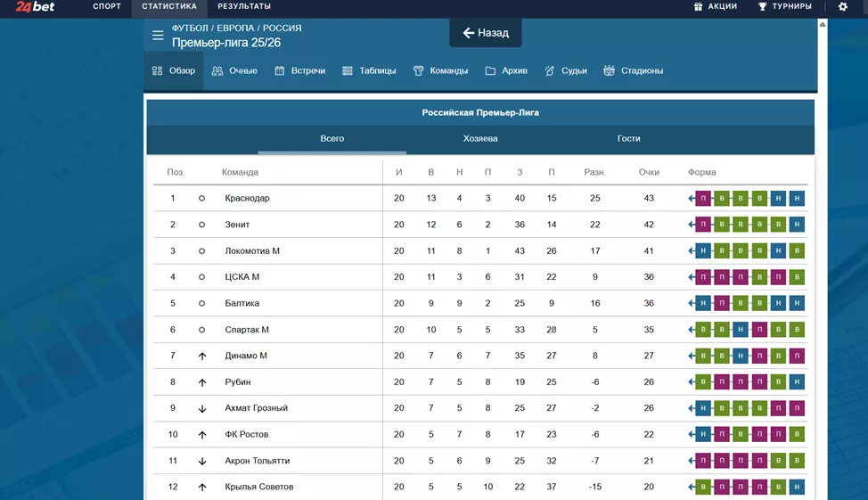This screenshot has height=500, width=868.
Task: Select the Всего overall standings tab
Action: 332,139
